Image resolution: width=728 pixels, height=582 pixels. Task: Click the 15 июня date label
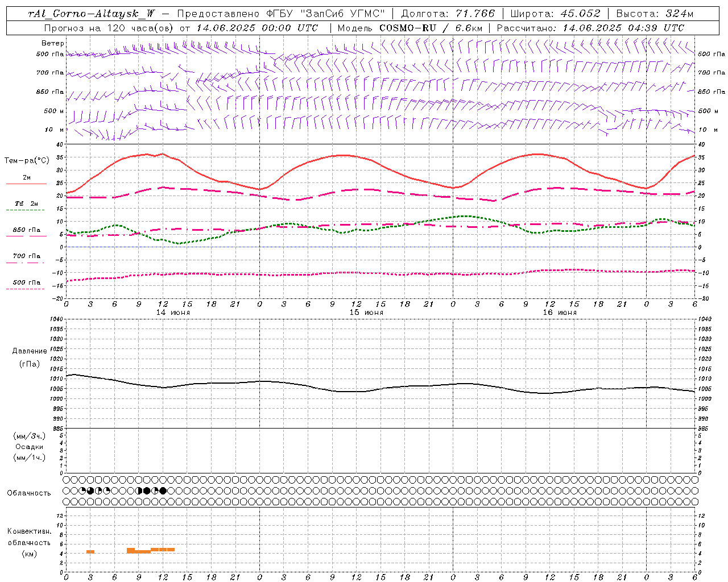366,313
